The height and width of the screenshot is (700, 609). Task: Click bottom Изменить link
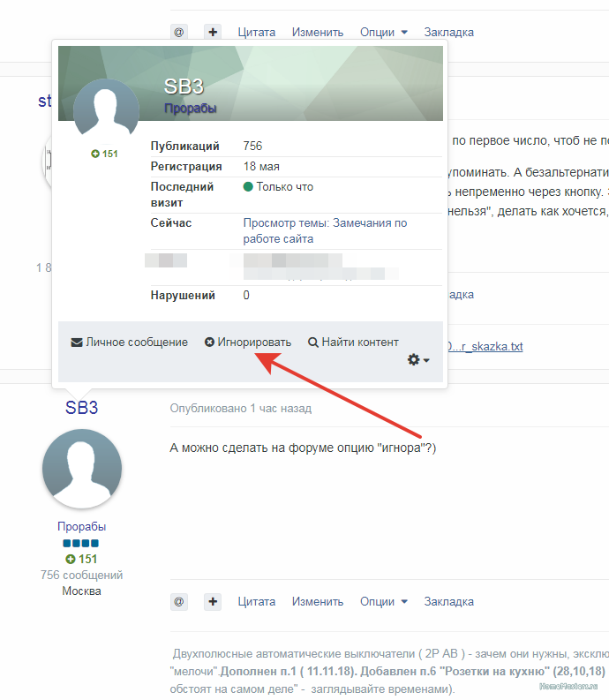(x=318, y=601)
